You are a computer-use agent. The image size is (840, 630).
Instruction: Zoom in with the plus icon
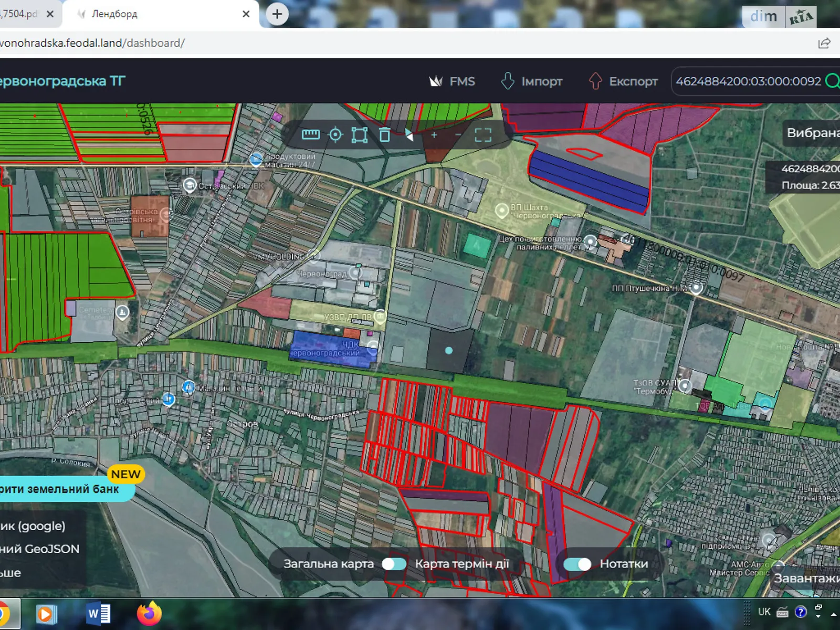pos(434,135)
